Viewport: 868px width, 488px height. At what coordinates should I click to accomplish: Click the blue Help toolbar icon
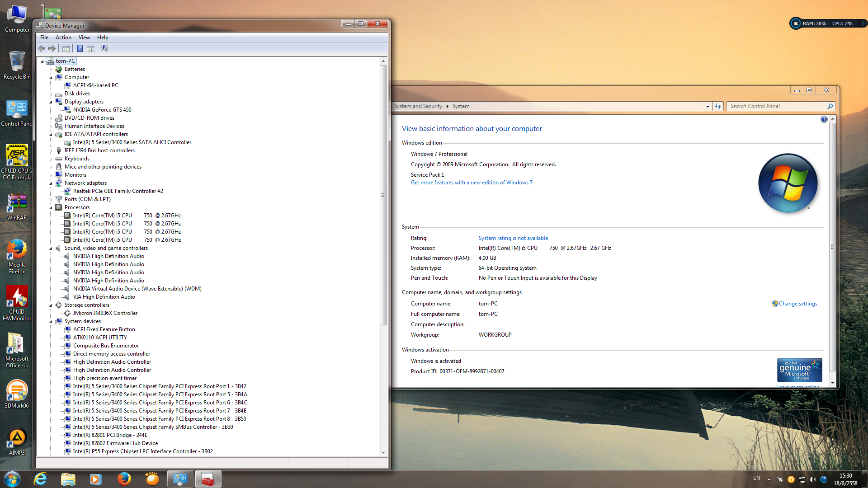pos(80,49)
